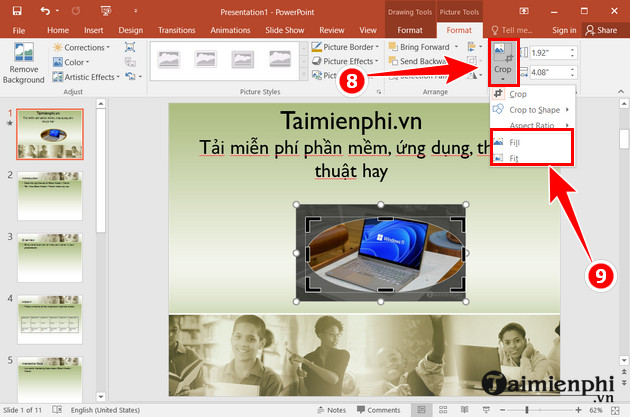The height and width of the screenshot is (417, 630).
Task: Click the Tell me search box
Action: click(x=512, y=30)
